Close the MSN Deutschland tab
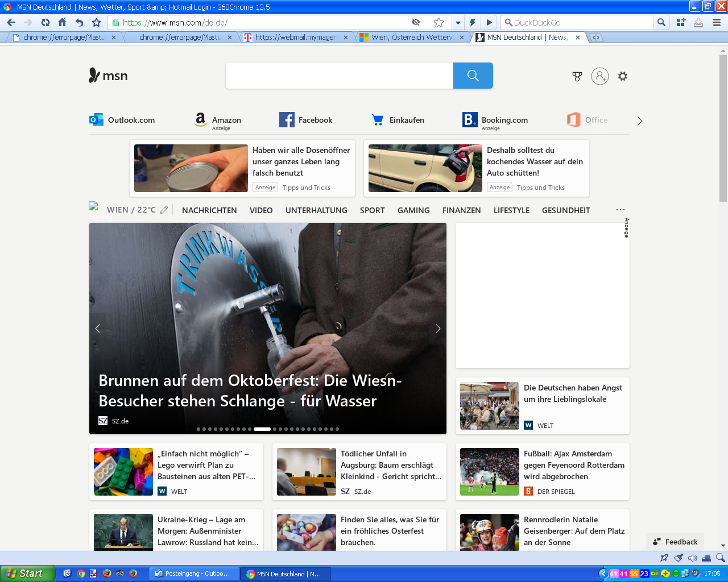728x582 pixels. pyautogui.click(x=578, y=38)
